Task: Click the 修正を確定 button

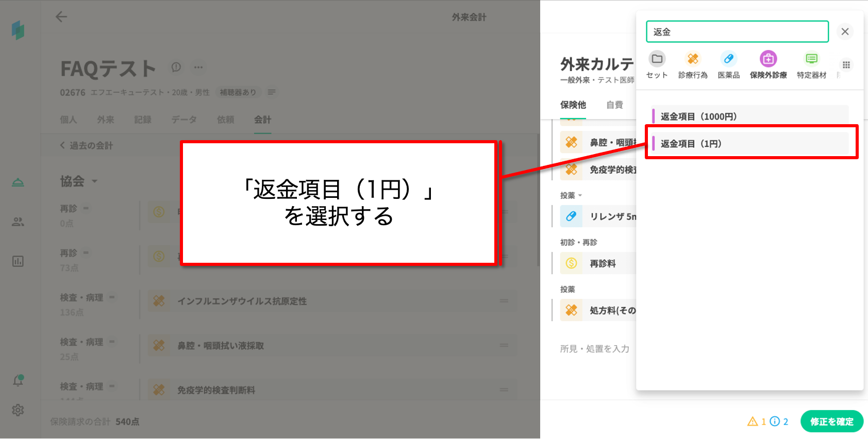Action: click(832, 421)
